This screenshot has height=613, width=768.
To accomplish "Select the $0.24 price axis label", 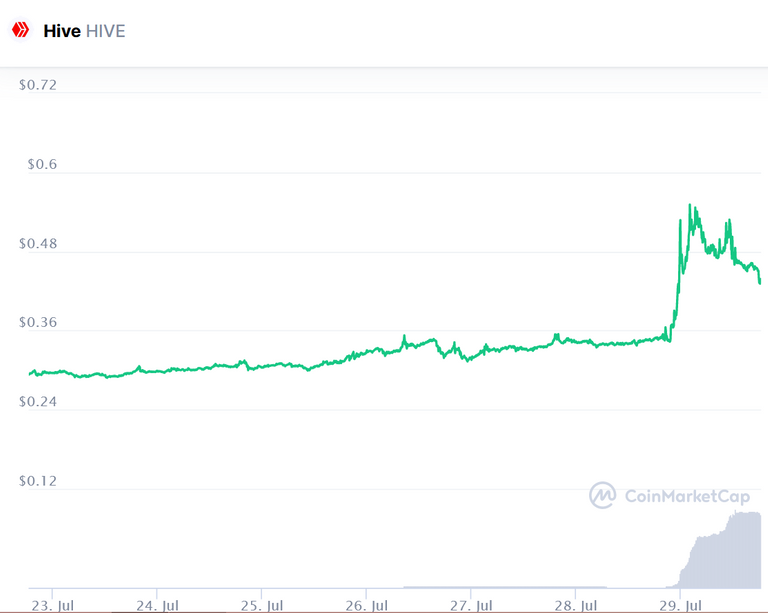I will [38, 401].
